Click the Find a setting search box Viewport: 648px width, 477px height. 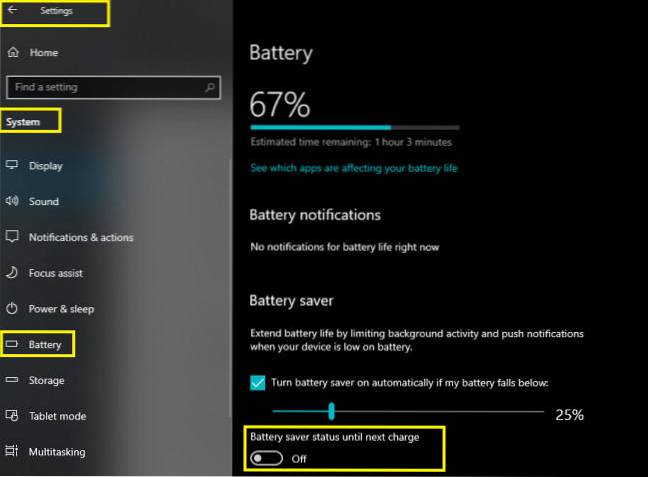(113, 87)
